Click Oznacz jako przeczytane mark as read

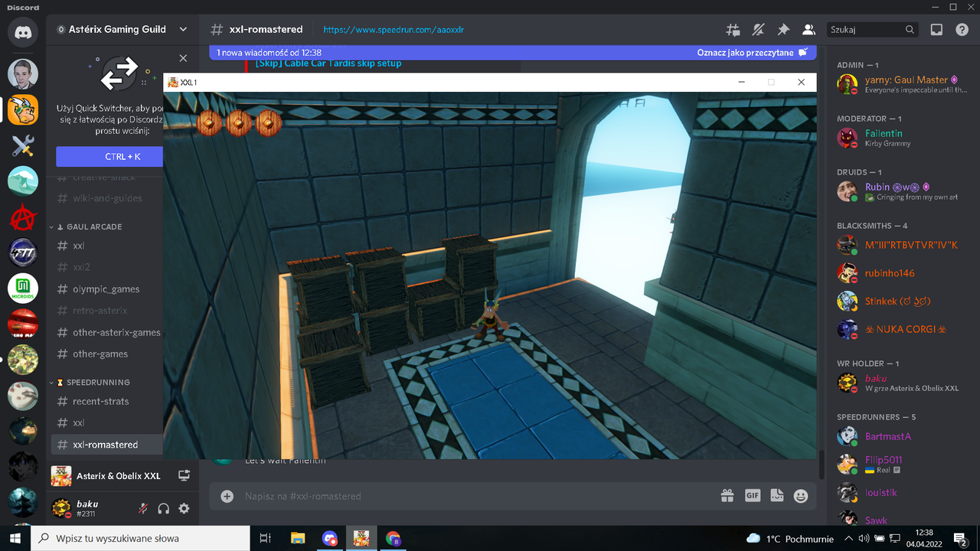tap(752, 53)
